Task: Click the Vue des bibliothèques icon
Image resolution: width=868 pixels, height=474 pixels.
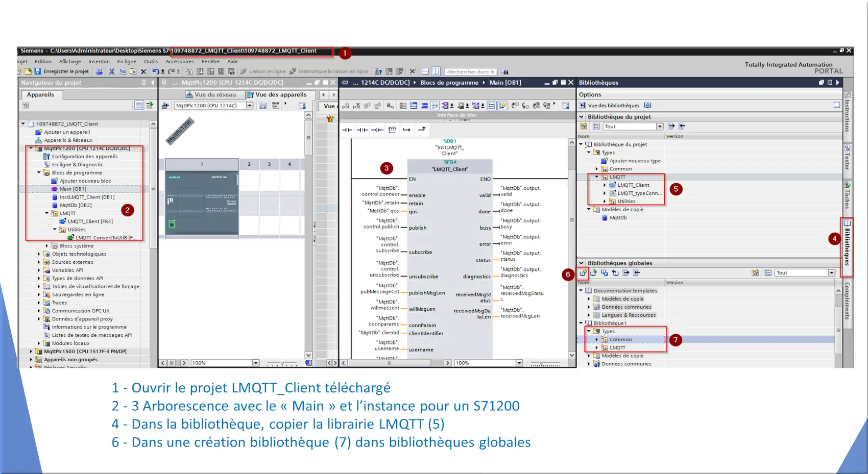Action: 583,106
